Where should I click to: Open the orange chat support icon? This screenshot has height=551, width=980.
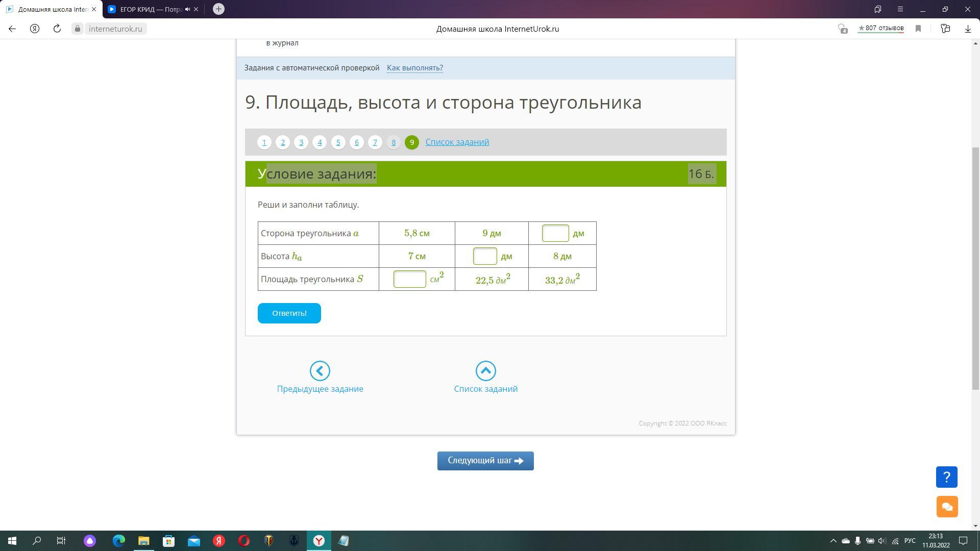pos(946,507)
